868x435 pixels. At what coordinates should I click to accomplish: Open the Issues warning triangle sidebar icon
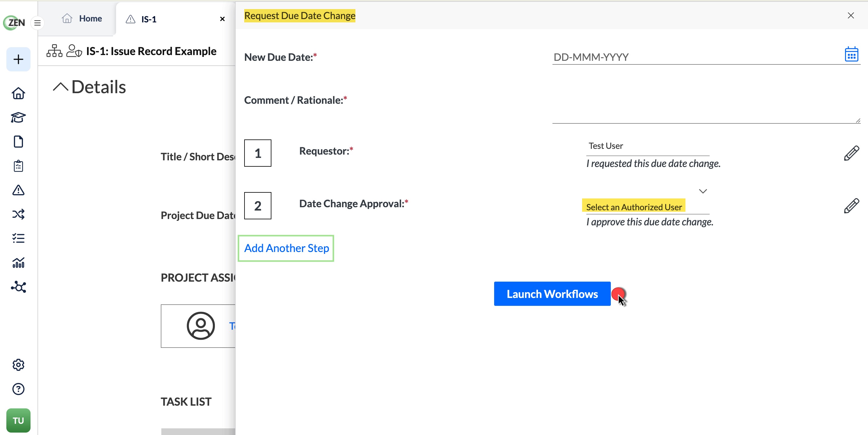pos(18,190)
